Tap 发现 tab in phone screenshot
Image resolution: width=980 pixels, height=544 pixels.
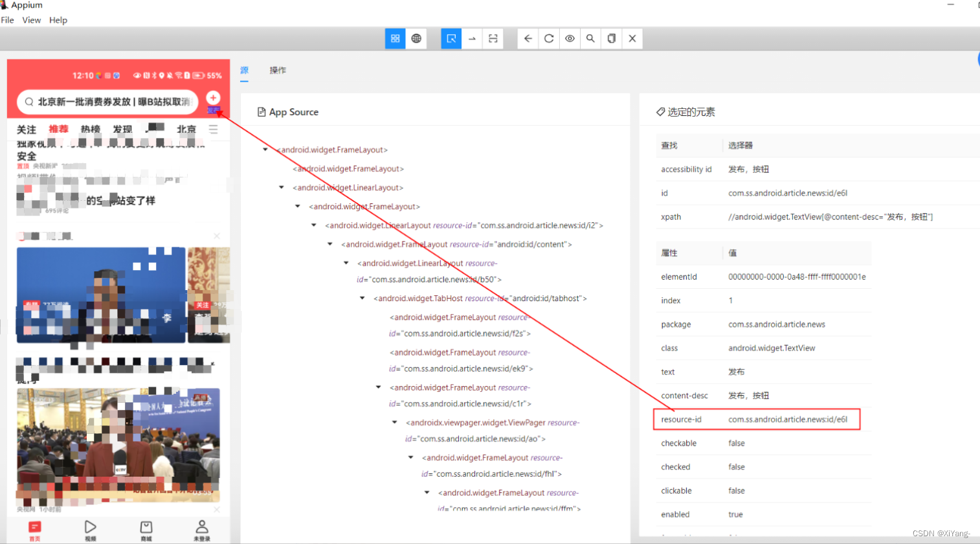coord(122,130)
